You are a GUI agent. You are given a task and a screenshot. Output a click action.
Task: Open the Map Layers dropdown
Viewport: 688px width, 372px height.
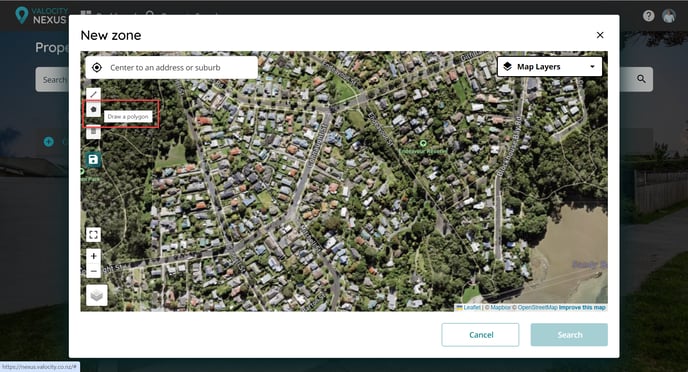[549, 67]
